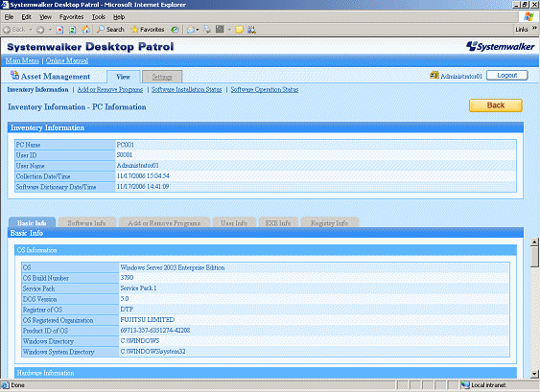Open the Mail icon dropdown arrow

(198, 30)
